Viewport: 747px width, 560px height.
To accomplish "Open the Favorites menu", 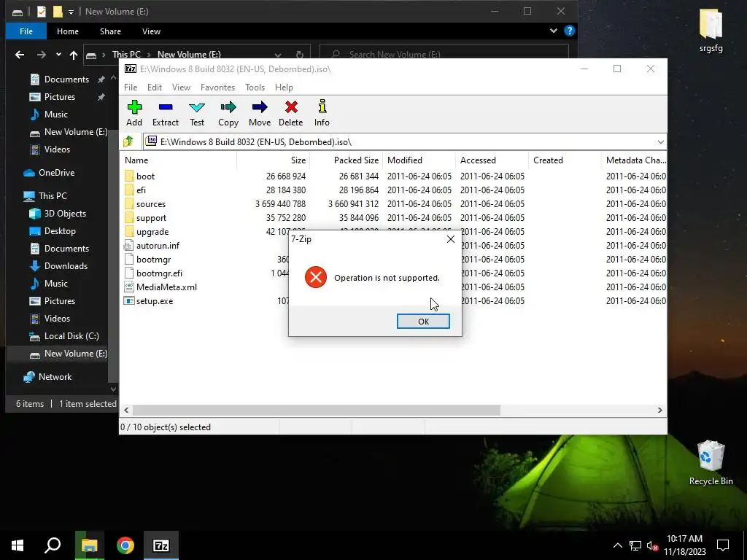I will tap(217, 87).
